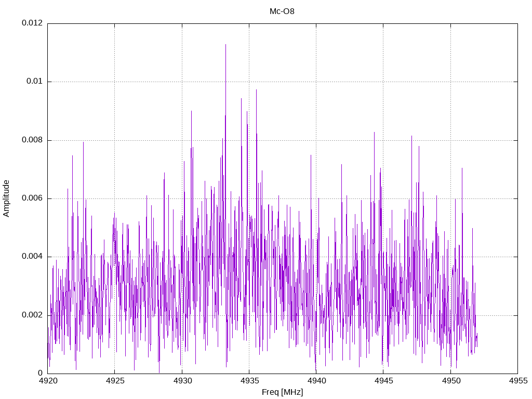The image size is (532, 399).
Task: Click the x-axis tick label 4920
Action: coord(48,381)
